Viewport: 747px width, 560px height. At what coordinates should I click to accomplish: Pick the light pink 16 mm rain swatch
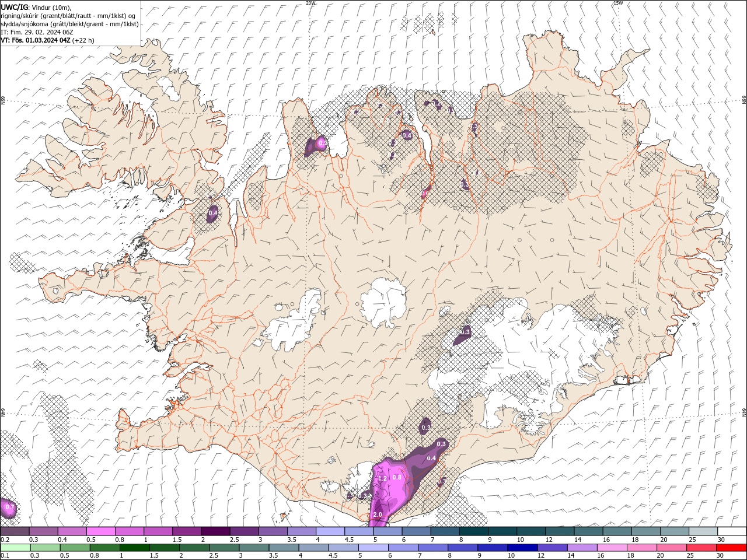click(x=612, y=548)
